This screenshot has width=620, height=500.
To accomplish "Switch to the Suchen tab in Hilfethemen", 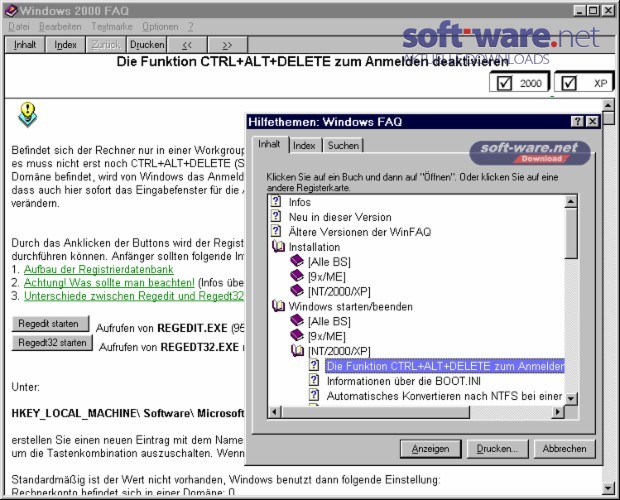I will coord(343,146).
